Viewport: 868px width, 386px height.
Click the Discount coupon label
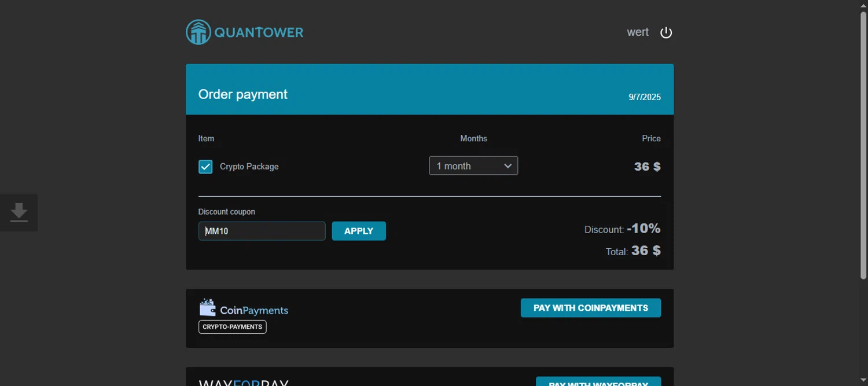pyautogui.click(x=226, y=212)
